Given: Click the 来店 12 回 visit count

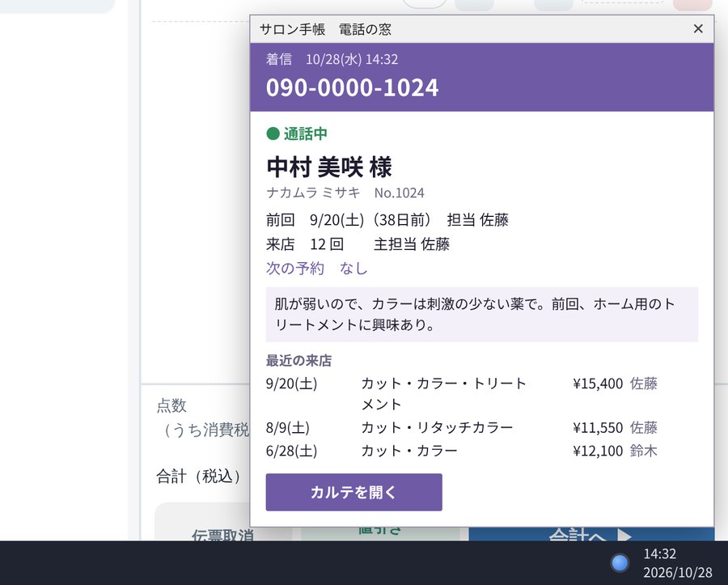Looking at the screenshot, I should [x=305, y=244].
